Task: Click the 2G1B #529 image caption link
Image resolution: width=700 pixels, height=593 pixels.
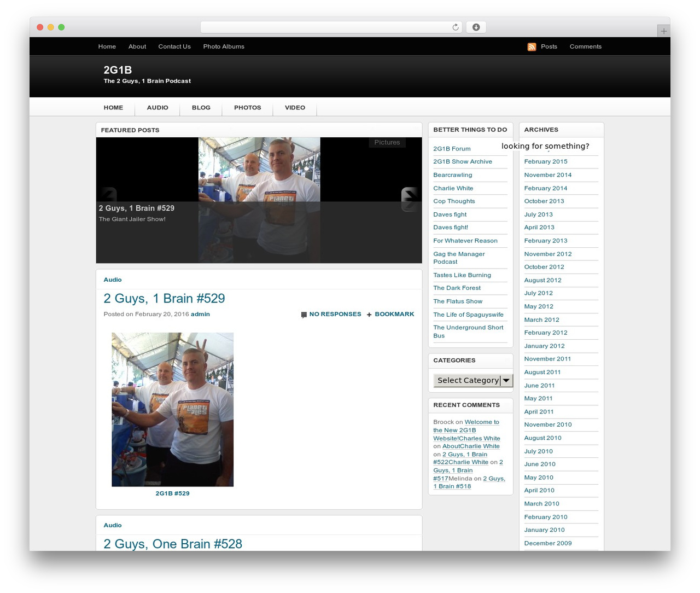Action: [172, 493]
